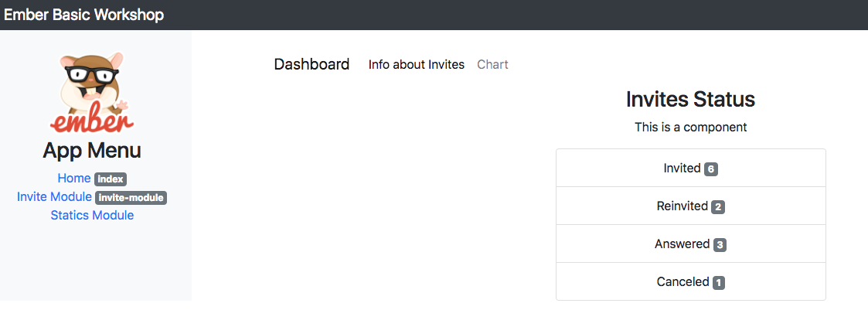Select the Answered list row

tap(691, 244)
